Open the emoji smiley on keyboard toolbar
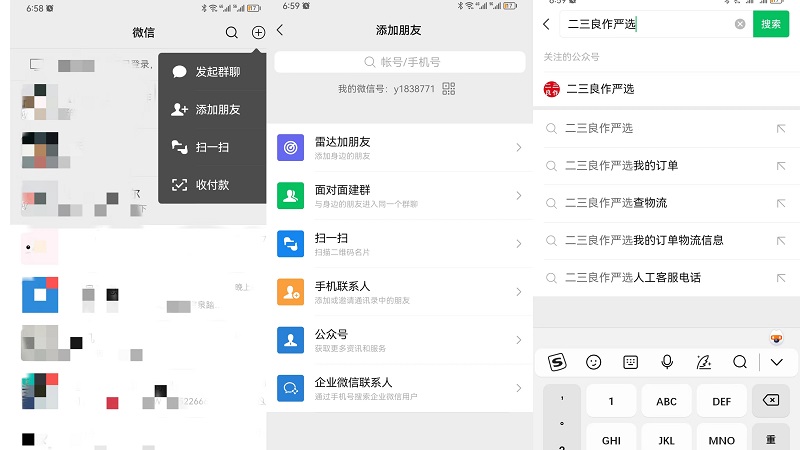 click(x=593, y=362)
